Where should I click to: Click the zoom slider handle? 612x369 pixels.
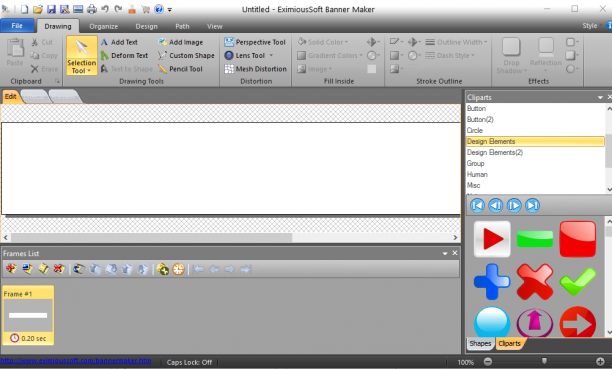[544, 361]
